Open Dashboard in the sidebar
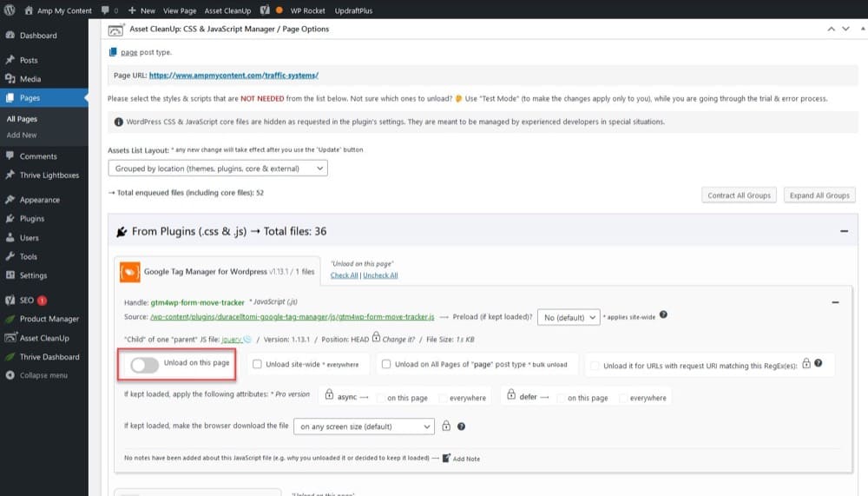Screen dimensions: 868x496 coord(38,36)
